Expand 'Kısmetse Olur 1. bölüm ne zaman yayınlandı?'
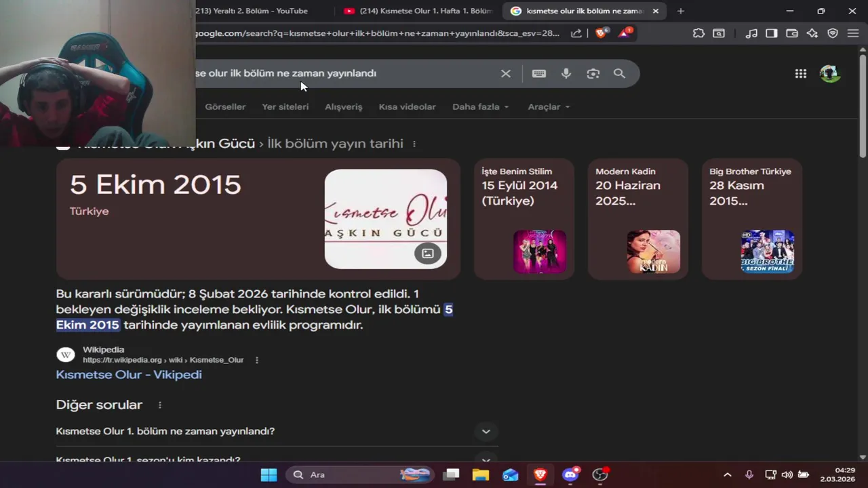This screenshot has width=868, height=488. click(x=277, y=431)
